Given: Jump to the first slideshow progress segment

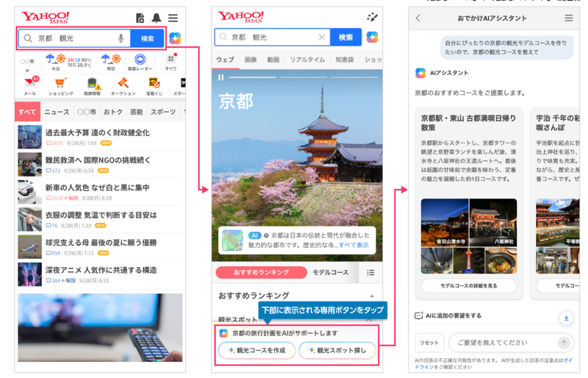Looking at the screenshot, I should 252,77.
